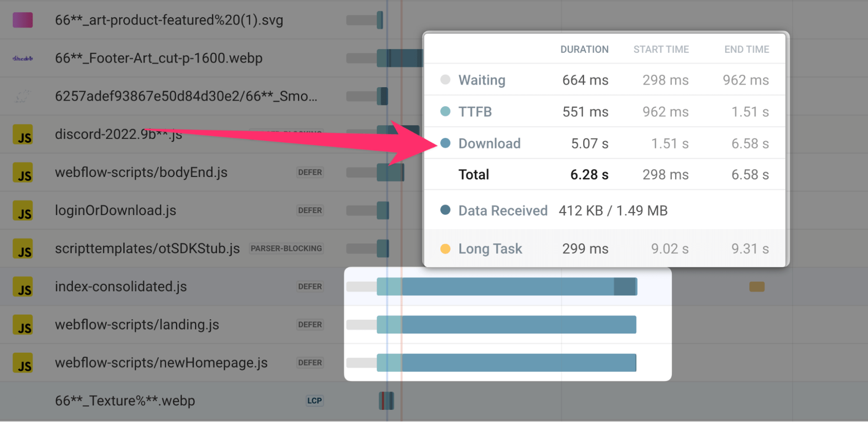The height and width of the screenshot is (422, 868).
Task: Toggle the Download indicator dot
Action: [446, 143]
